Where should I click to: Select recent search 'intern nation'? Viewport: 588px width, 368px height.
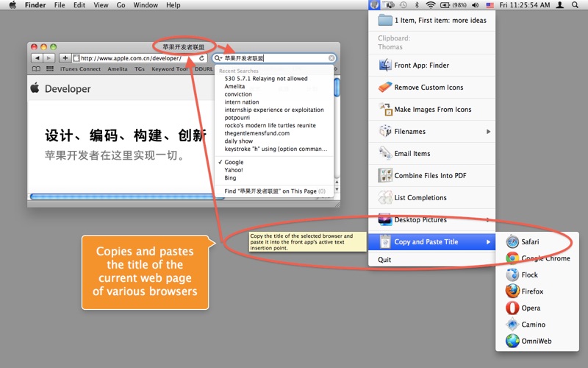click(242, 102)
